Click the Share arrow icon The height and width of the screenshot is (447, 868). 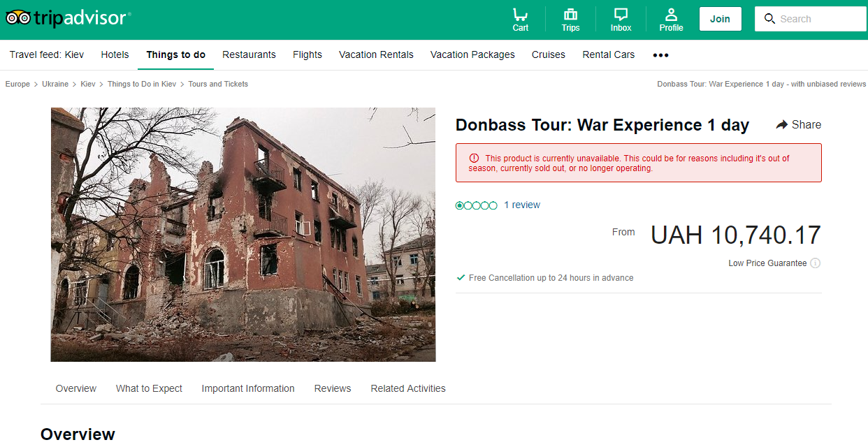tap(782, 125)
